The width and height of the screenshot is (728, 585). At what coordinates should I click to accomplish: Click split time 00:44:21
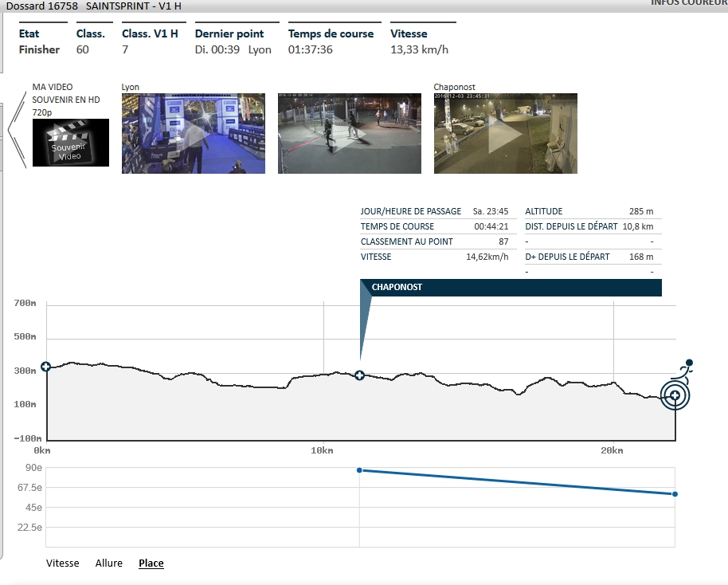pyautogui.click(x=491, y=227)
